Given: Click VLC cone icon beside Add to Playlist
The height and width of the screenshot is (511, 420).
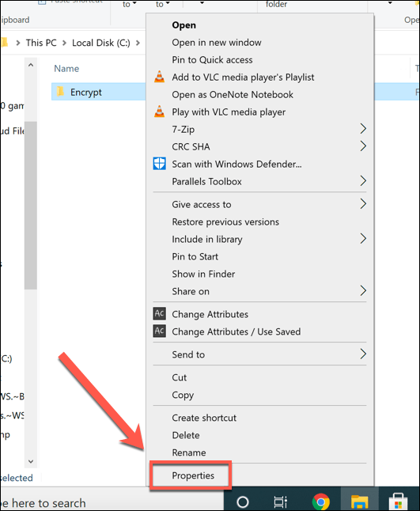Looking at the screenshot, I should click(159, 77).
